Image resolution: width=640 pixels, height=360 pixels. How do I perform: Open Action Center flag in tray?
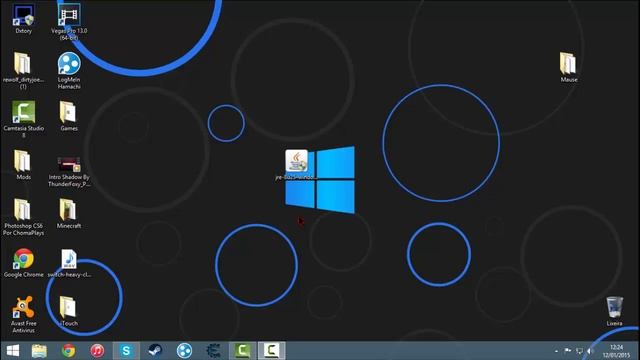tap(568, 351)
